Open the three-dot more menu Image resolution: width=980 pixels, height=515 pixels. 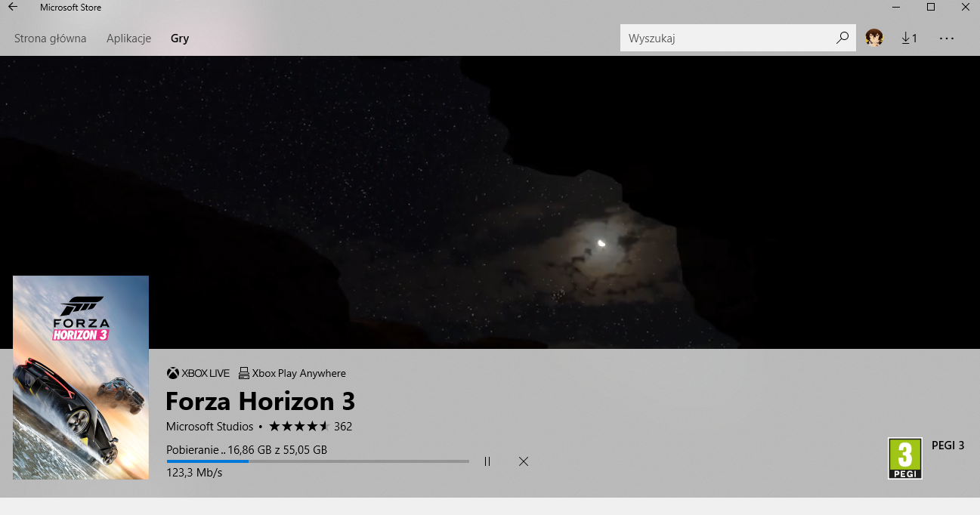pos(947,38)
